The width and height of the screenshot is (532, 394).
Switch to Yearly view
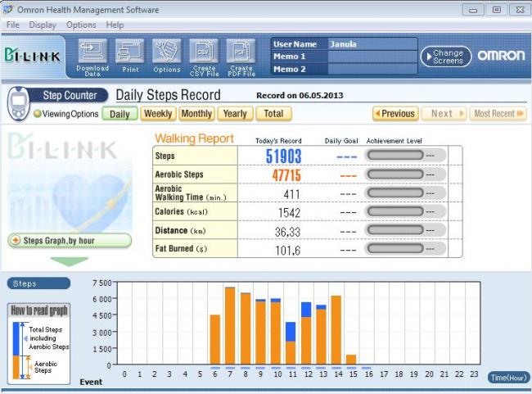point(235,113)
